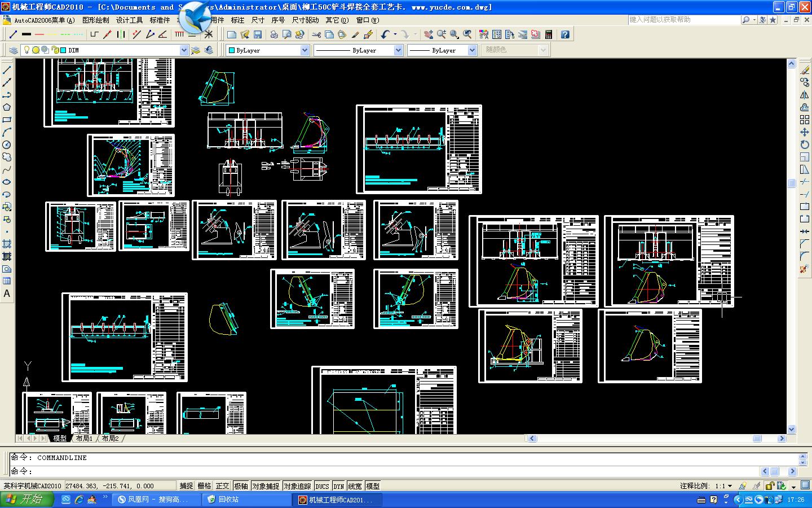Toggle 对象捕捉 object snap

[265, 486]
